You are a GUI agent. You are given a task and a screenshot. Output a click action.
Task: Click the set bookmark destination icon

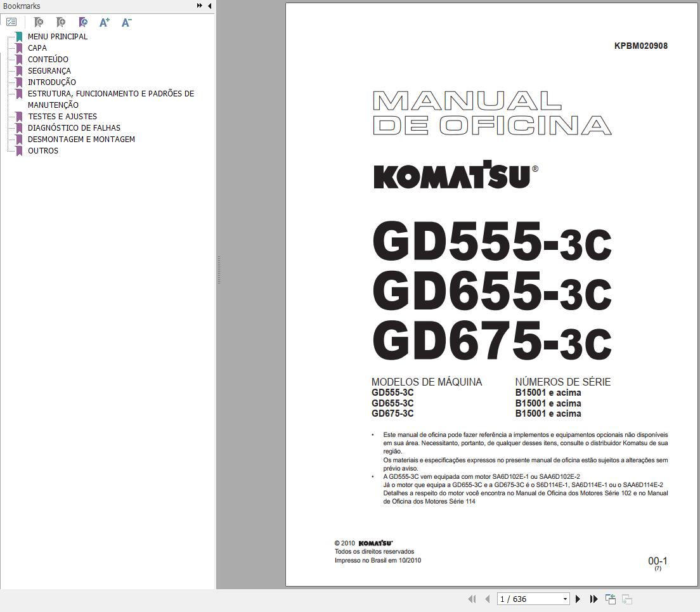82,22
